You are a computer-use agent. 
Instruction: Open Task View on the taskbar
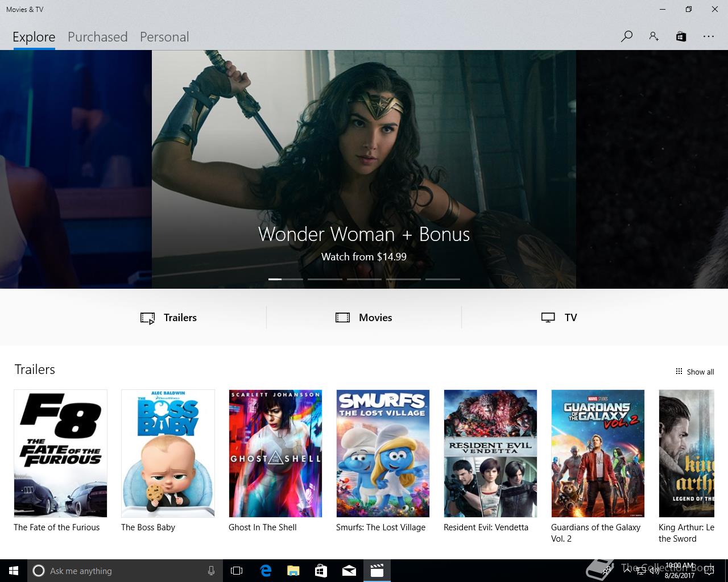237,571
